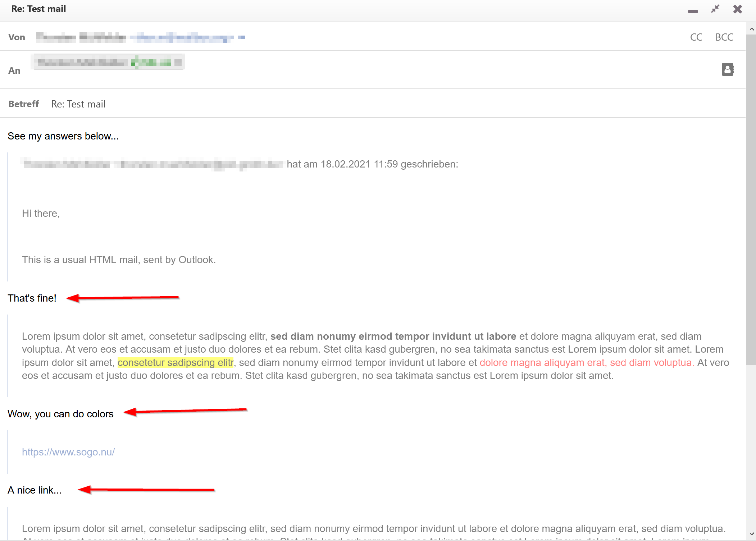Screen dimensions: 756x541
Task: Show the CC recipient field
Action: tap(696, 37)
